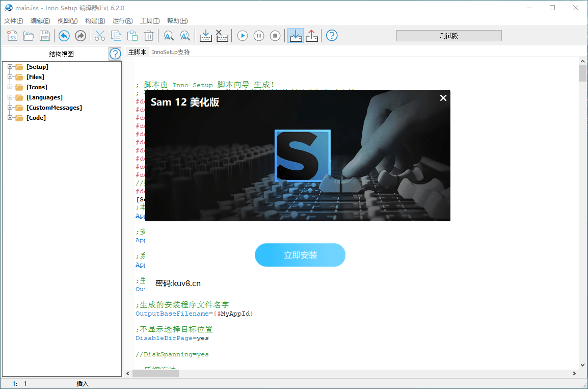This screenshot has height=389, width=588.
Task: Click the 插入 insert-mode status indicator
Action: (x=83, y=384)
